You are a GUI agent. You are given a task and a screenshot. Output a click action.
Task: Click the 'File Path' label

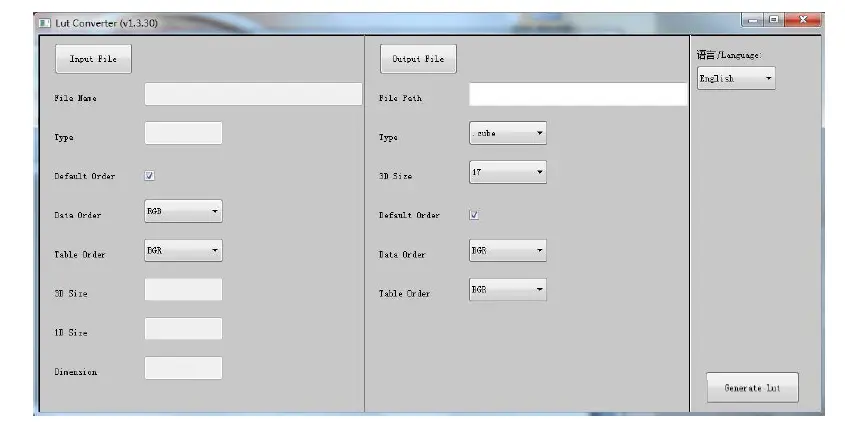click(x=400, y=98)
